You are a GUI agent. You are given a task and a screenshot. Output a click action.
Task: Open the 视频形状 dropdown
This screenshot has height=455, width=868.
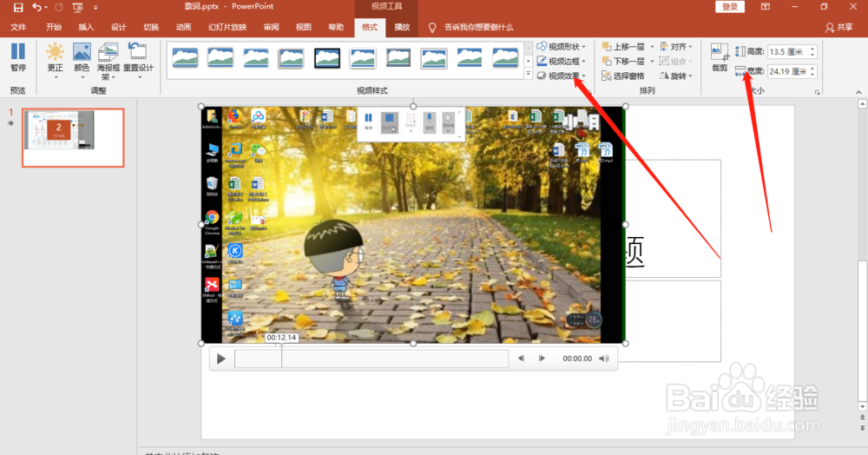point(562,47)
